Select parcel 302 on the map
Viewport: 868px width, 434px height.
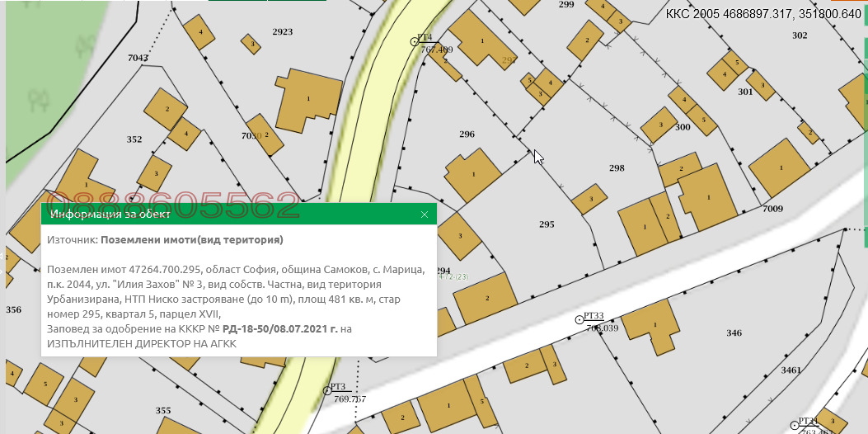[799, 35]
